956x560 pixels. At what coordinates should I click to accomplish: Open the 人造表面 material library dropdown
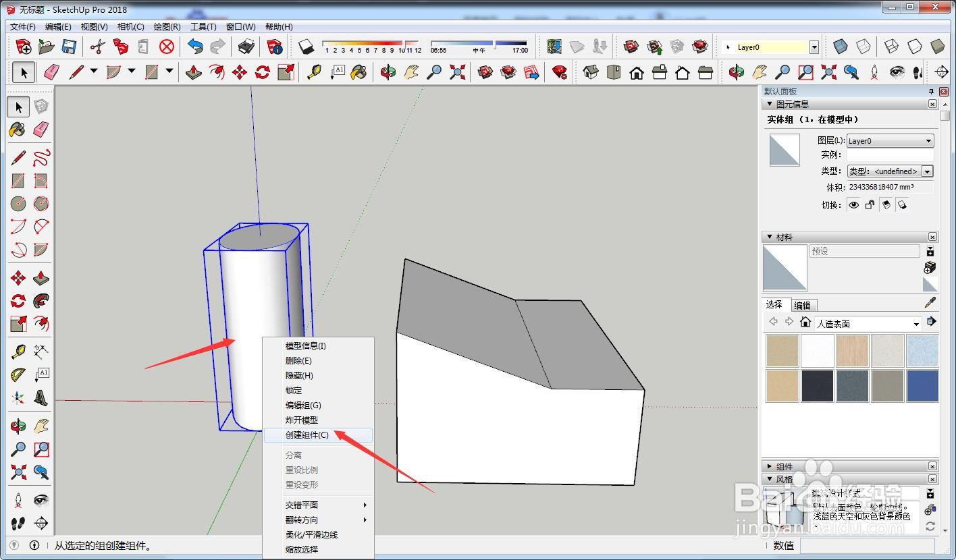pyautogui.click(x=868, y=324)
